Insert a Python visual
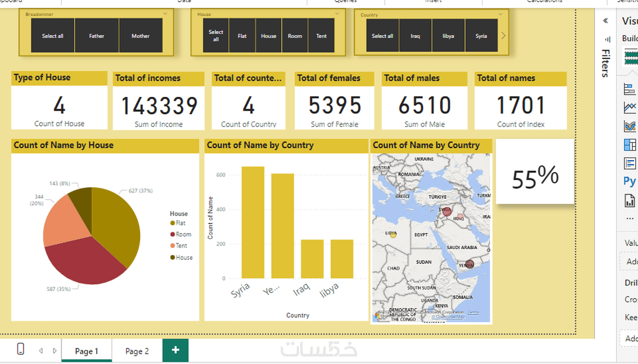Viewport: 638px width, 364px height. point(630,181)
